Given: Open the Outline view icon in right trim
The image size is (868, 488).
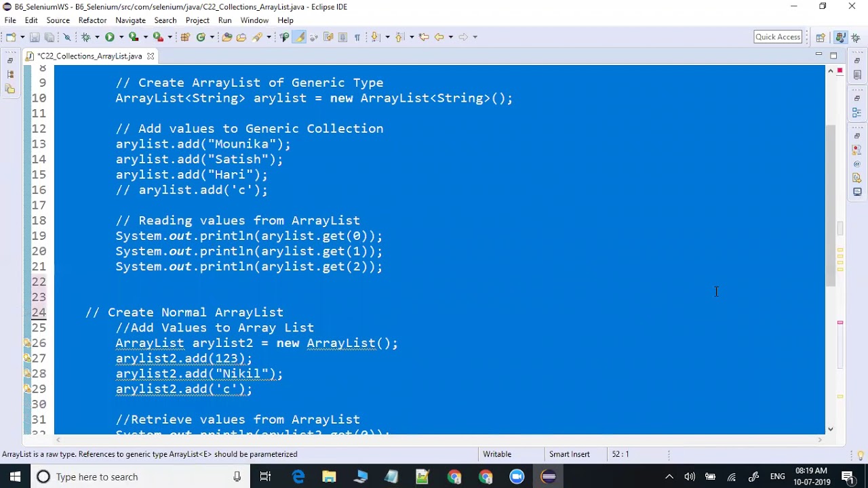Looking at the screenshot, I should point(857,113).
